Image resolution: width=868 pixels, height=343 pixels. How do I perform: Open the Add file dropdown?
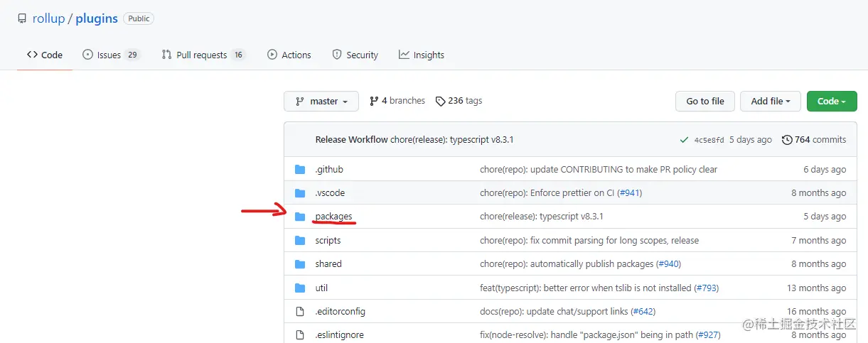click(771, 102)
